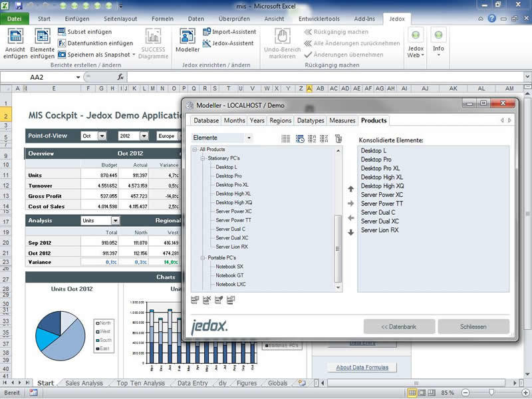The width and height of the screenshot is (532, 399).
Task: Start the Import-Assistent
Action: [x=229, y=32]
